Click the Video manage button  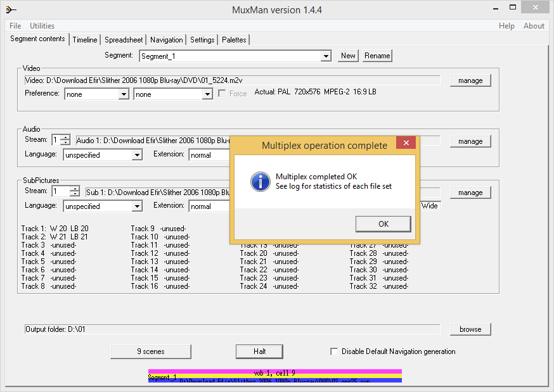[470, 80]
